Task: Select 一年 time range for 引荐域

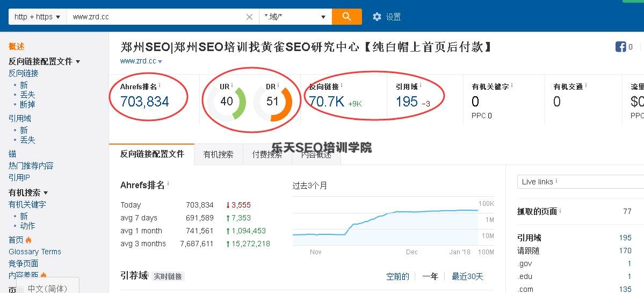Action: click(430, 276)
